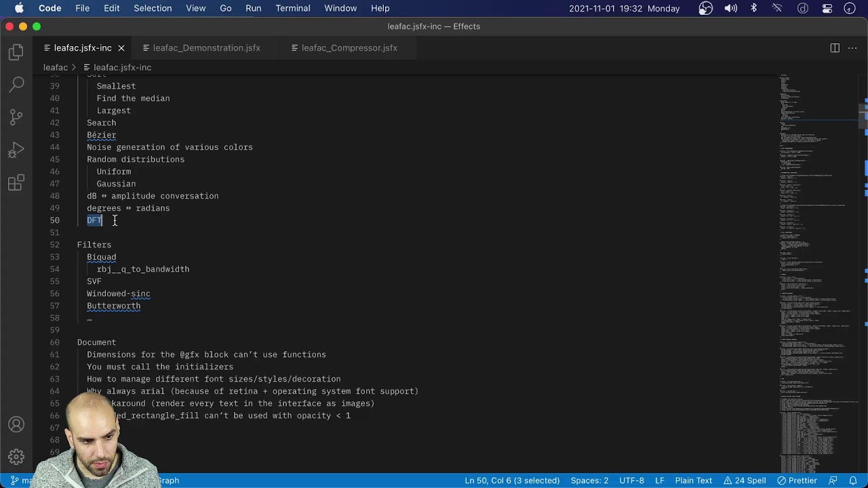Click the Filters heading line
The height and width of the screenshot is (488, 868).
94,245
